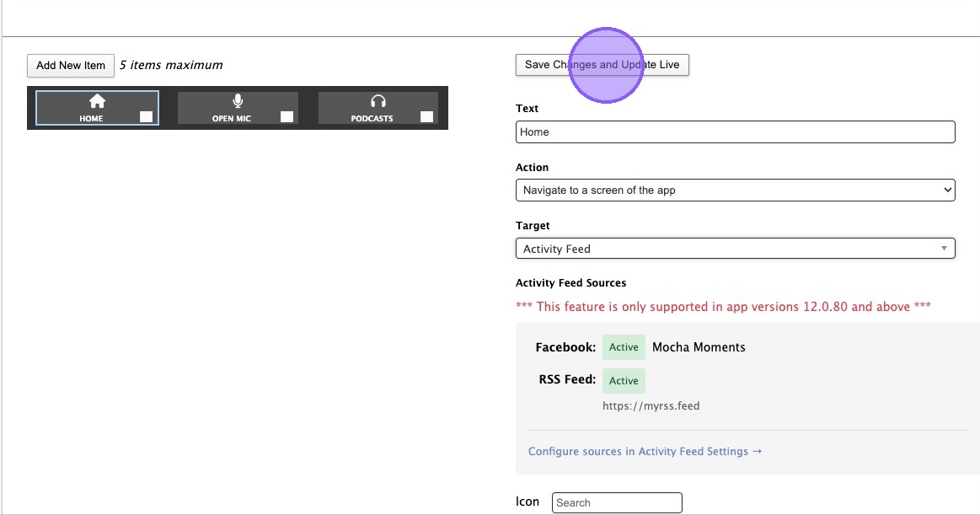Viewport: 980px width, 515px height.
Task: Expand the Target dropdown showing Activity Feed
Action: (735, 249)
